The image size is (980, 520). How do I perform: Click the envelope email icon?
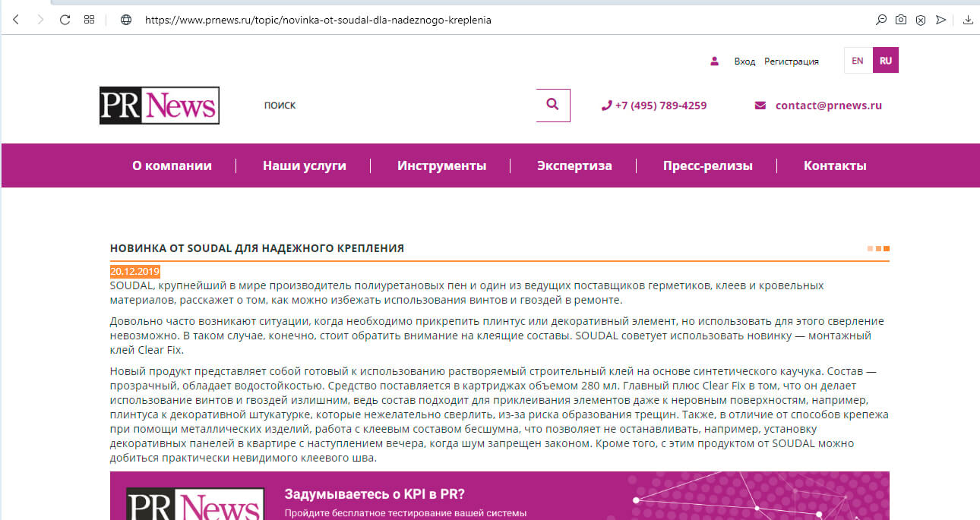[x=760, y=106]
